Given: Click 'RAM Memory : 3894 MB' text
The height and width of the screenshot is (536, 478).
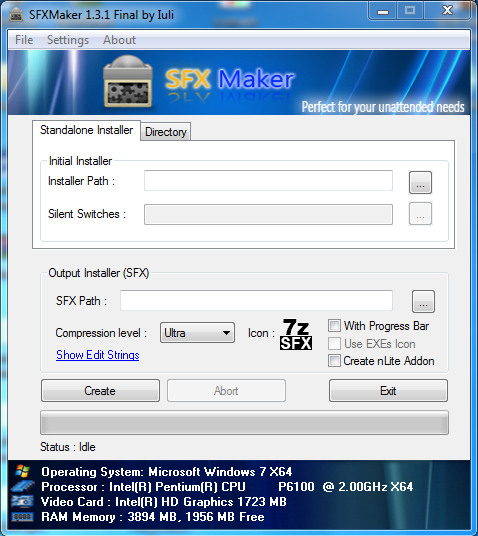Looking at the screenshot, I should point(109,517).
